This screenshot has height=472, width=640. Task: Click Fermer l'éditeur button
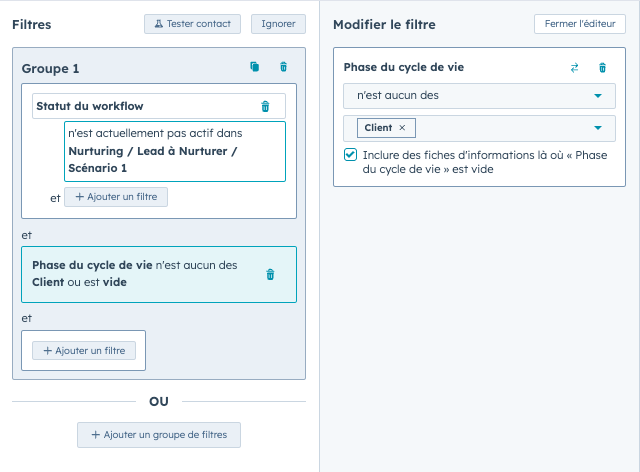(580, 24)
